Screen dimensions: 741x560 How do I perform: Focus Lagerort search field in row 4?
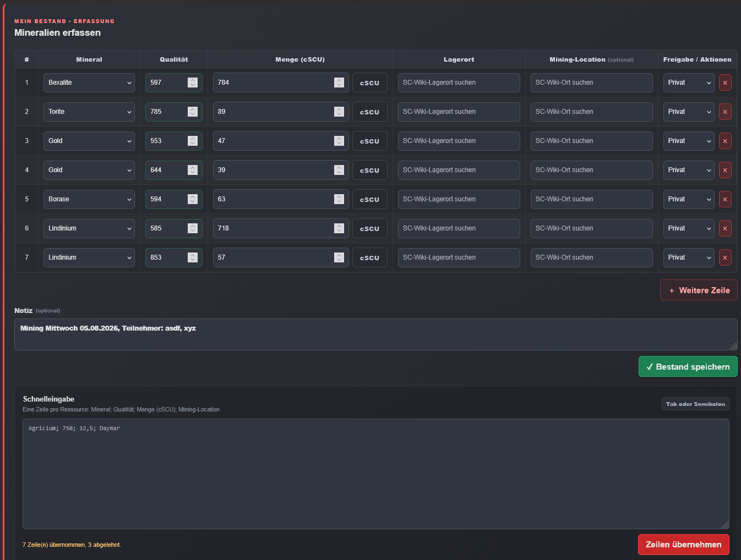(x=459, y=170)
